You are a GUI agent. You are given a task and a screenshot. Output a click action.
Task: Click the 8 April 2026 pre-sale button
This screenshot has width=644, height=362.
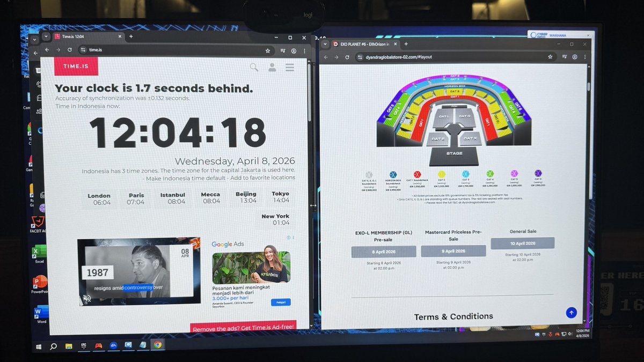[384, 252]
